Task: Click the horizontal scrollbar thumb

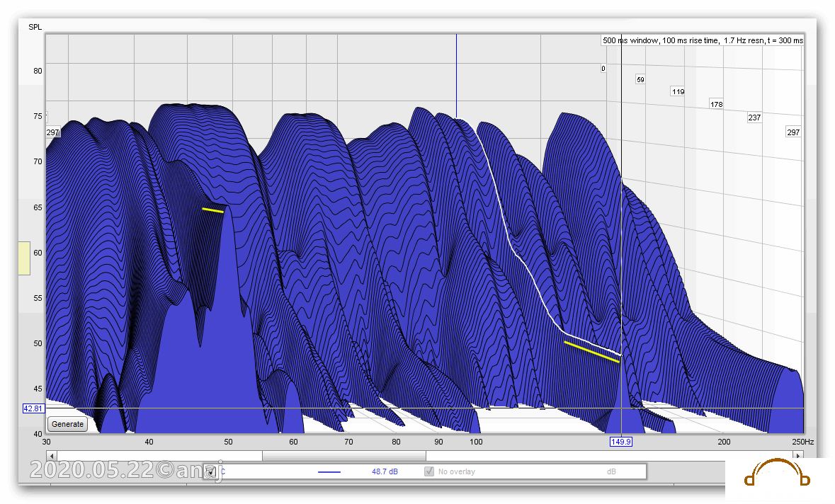Action: 344,456
